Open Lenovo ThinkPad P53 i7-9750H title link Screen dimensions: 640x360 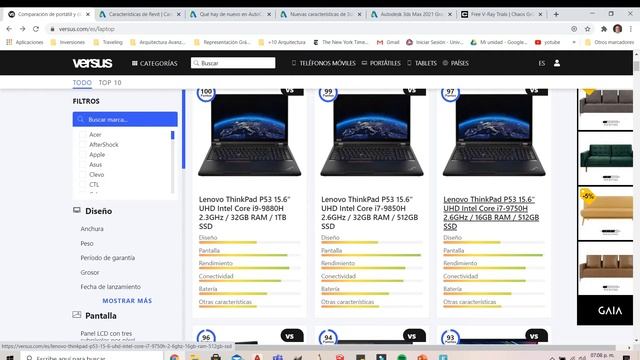click(x=491, y=213)
